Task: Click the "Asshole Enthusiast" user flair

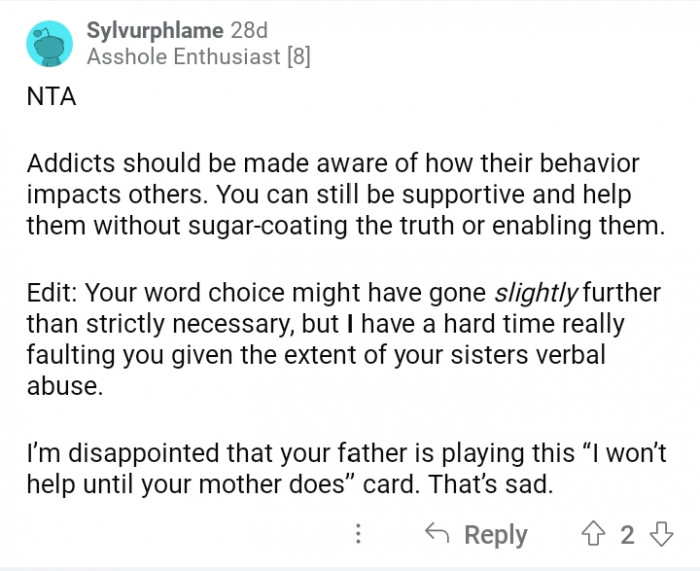Action: (183, 57)
